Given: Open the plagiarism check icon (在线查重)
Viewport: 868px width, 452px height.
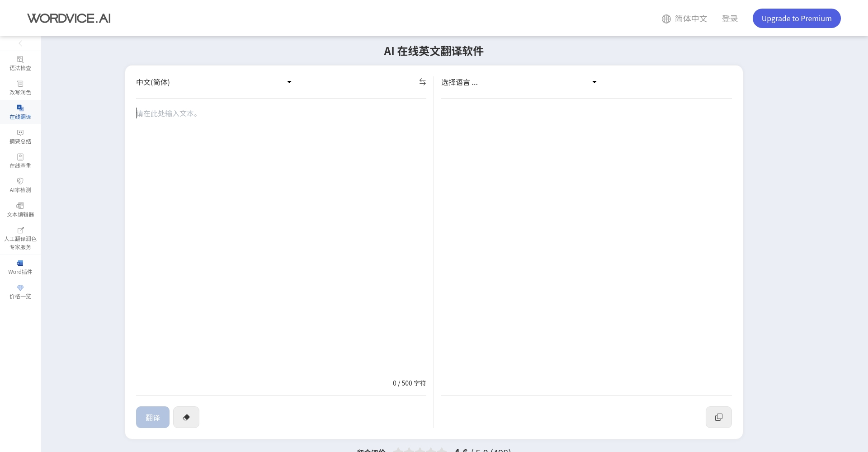Looking at the screenshot, I should (x=20, y=157).
